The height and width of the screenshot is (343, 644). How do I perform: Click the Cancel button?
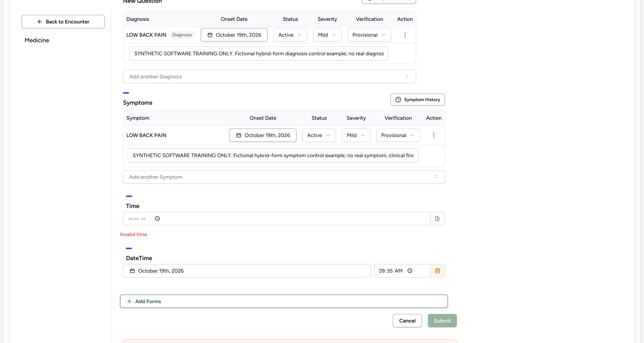point(407,321)
